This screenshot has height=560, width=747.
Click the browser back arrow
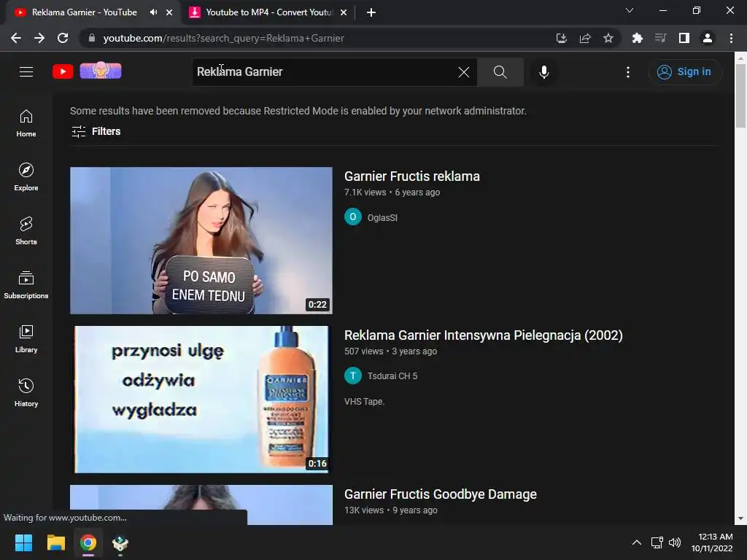click(16, 38)
